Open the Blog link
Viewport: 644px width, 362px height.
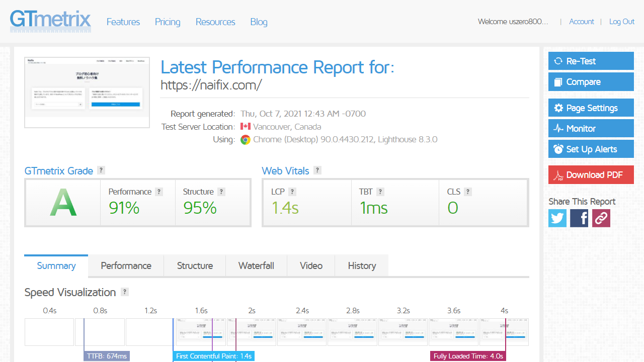[x=259, y=22]
